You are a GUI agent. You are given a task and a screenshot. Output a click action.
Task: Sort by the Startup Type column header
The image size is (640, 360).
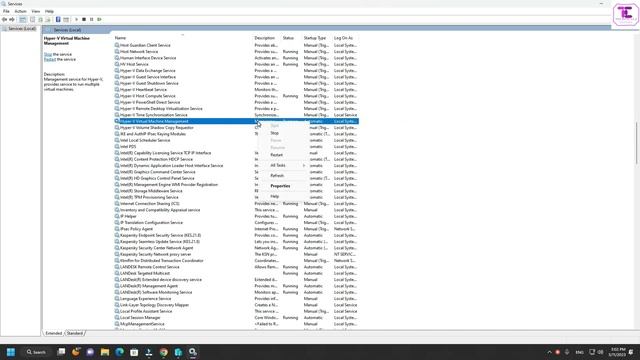[316, 38]
